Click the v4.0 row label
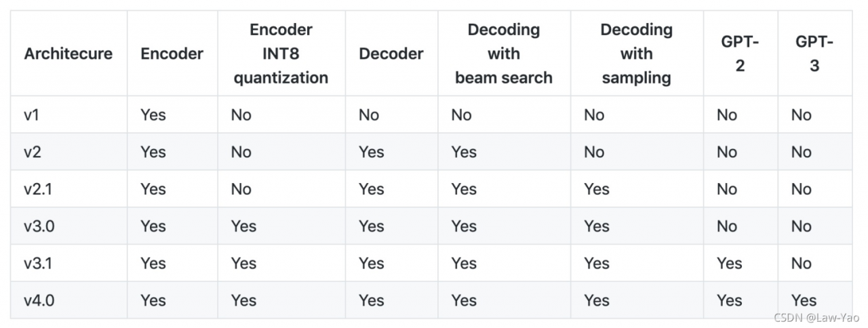 click(x=39, y=300)
